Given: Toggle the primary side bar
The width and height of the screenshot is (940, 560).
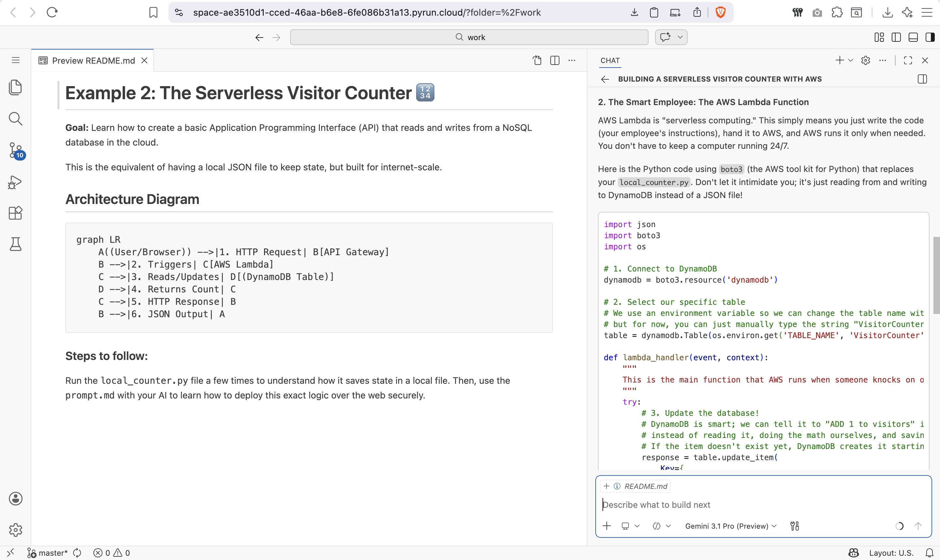Looking at the screenshot, I should (896, 37).
